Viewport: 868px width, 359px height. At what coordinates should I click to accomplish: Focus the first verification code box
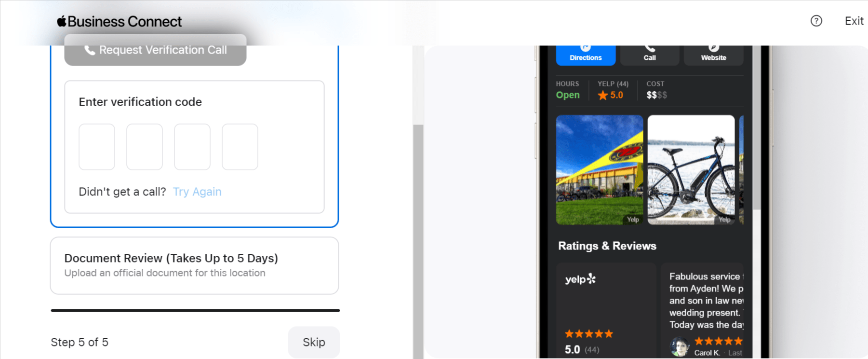[97, 147]
